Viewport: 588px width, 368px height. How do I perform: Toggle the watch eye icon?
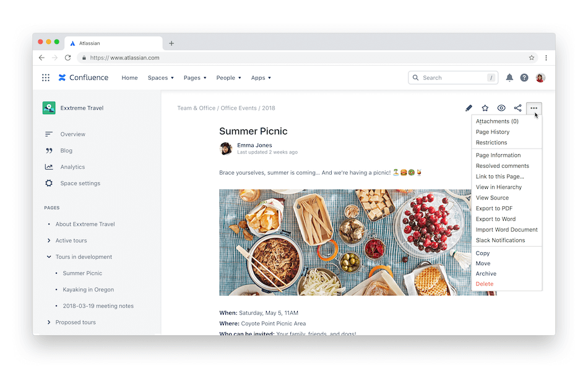pyautogui.click(x=501, y=108)
